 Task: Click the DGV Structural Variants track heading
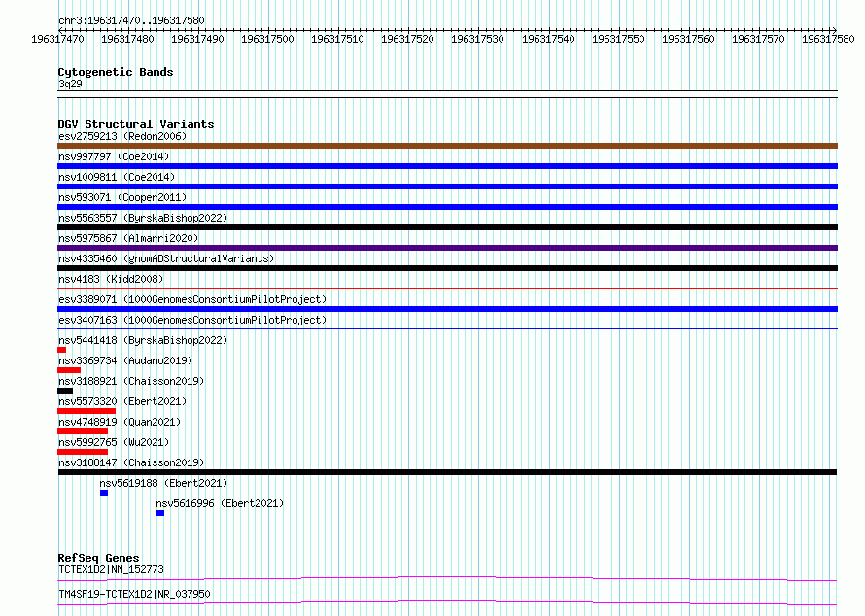(136, 124)
